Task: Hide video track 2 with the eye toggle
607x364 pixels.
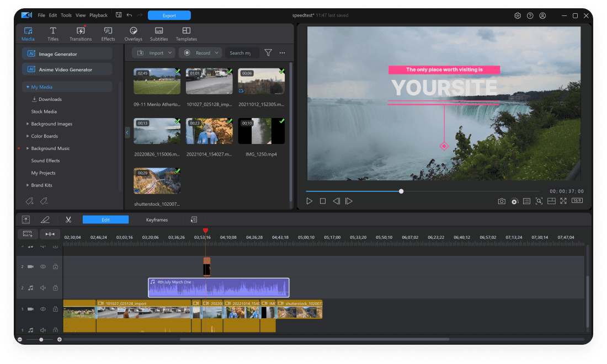Action: click(42, 266)
